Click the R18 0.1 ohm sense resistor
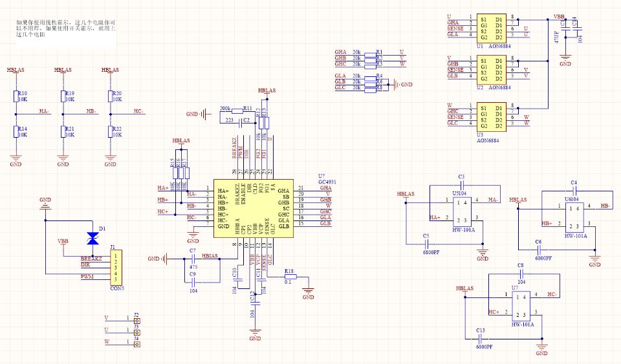 [x=289, y=278]
